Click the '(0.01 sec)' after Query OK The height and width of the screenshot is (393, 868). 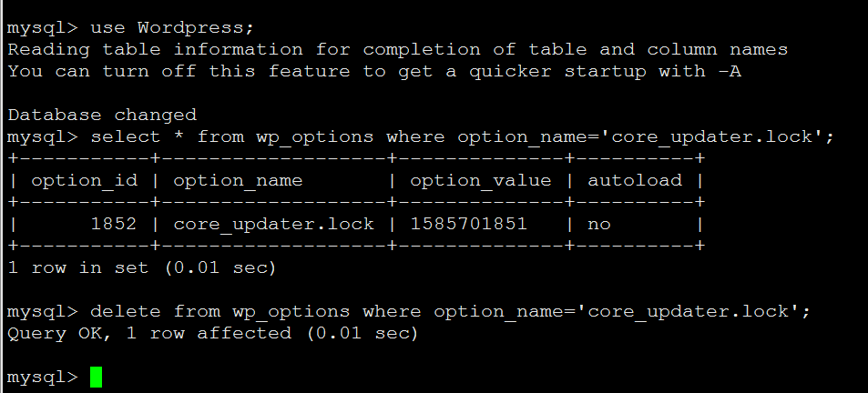click(x=363, y=333)
